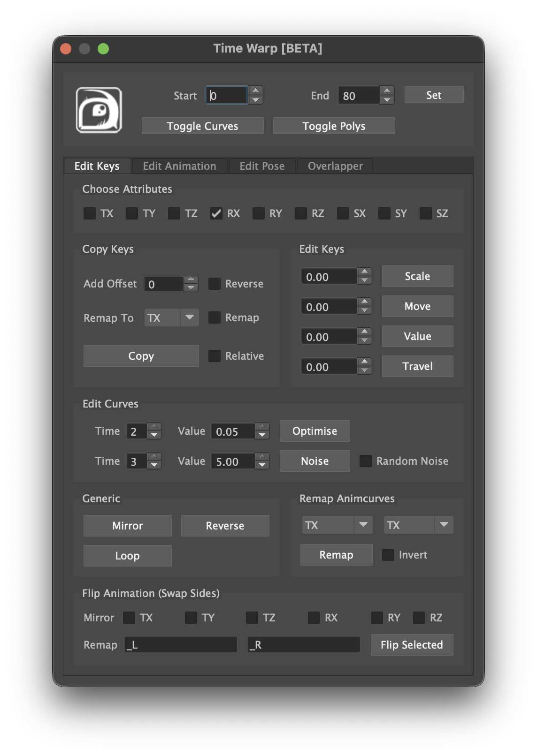
Task: Enable the SX attribute checkbox
Action: pyautogui.click(x=343, y=213)
